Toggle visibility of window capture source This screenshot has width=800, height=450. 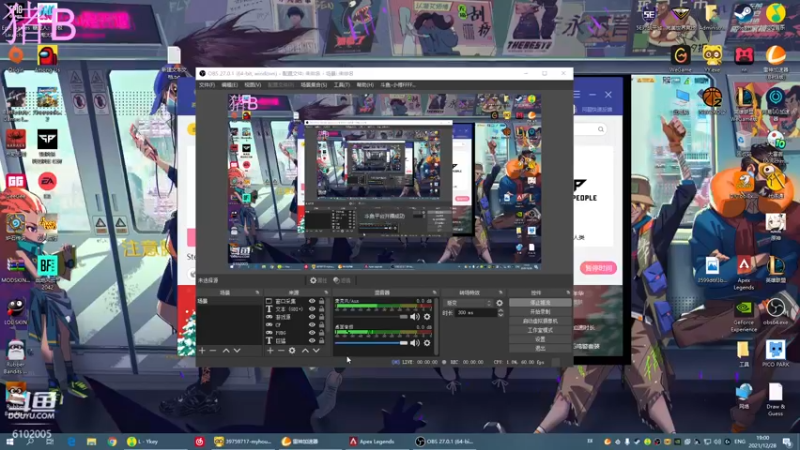(x=312, y=302)
